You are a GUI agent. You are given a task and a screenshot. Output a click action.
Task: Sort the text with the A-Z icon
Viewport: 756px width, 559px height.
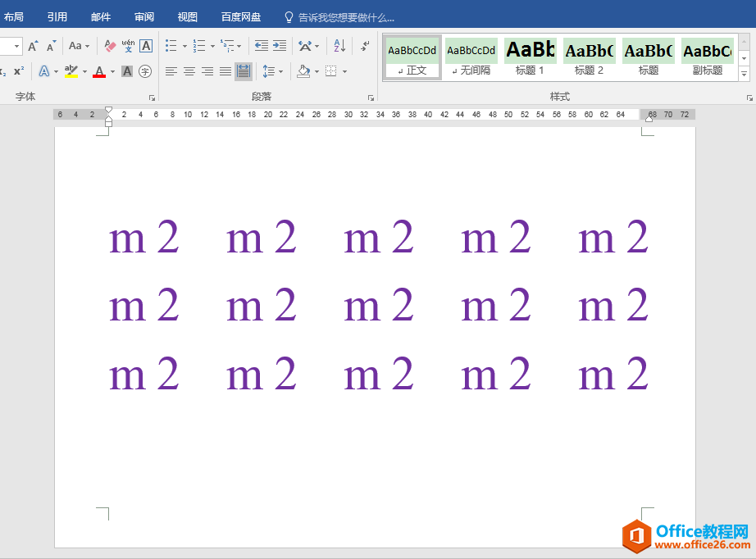[x=339, y=46]
